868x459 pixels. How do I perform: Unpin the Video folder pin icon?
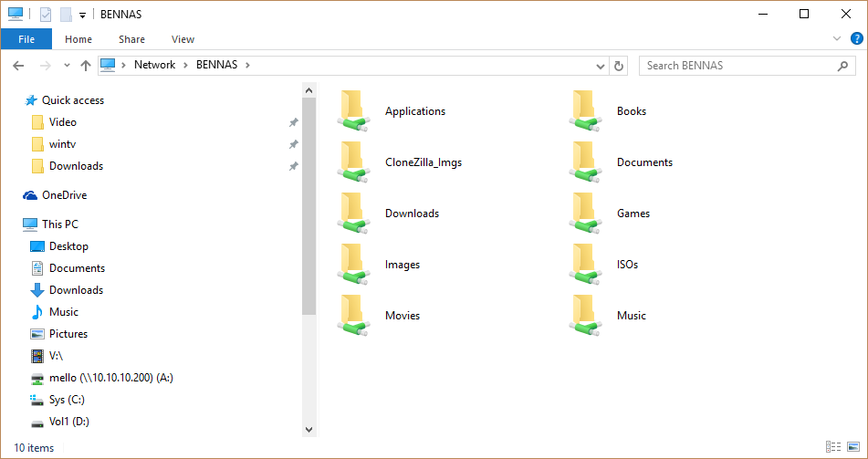pos(293,122)
